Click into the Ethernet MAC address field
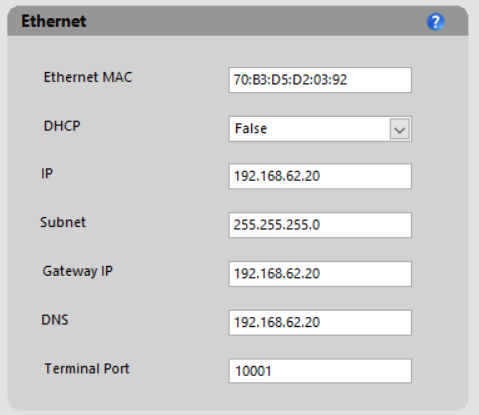The image size is (479, 415). click(320, 80)
